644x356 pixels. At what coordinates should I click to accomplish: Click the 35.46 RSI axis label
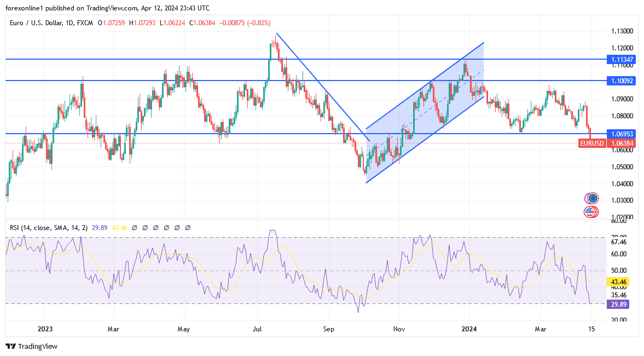pos(619,295)
